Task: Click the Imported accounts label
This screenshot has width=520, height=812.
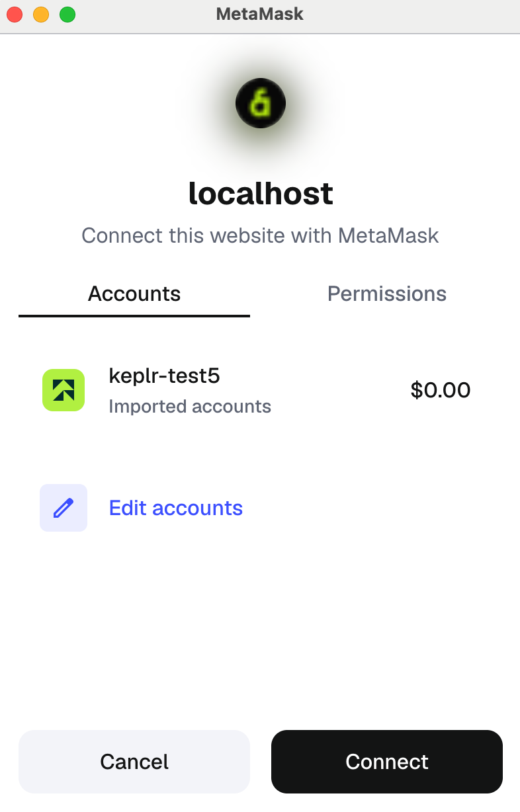Action: tap(190, 406)
